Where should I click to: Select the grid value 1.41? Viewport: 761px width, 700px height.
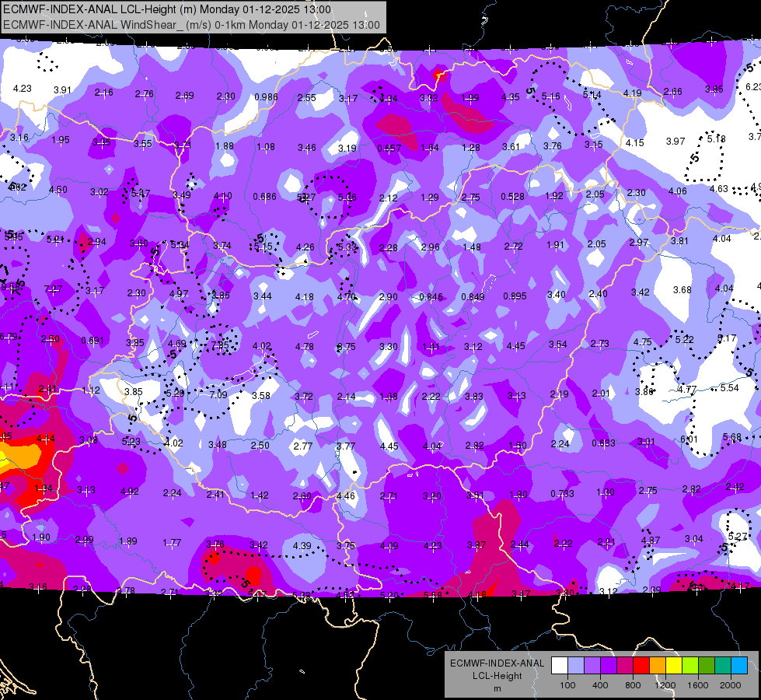coord(431,346)
